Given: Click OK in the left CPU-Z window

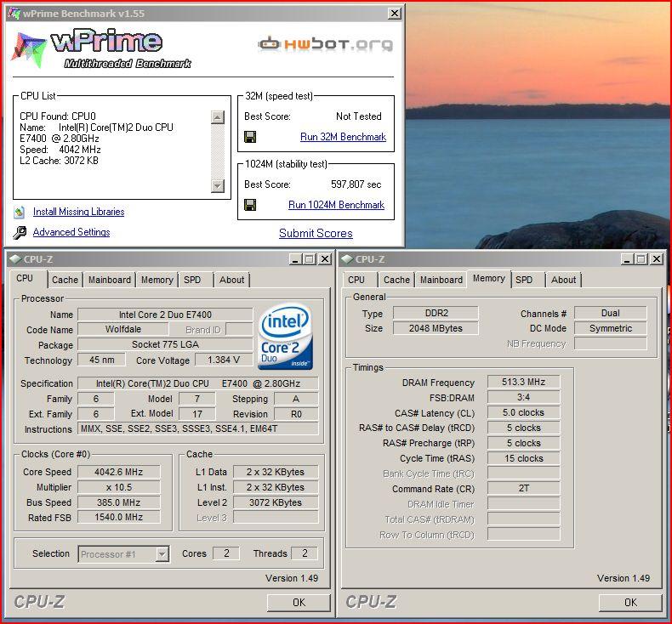Looking at the screenshot, I should coord(299,603).
